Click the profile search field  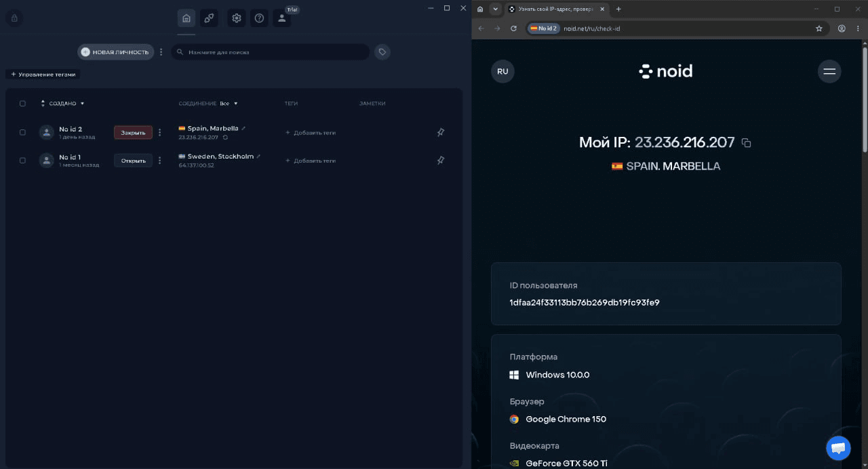(270, 52)
